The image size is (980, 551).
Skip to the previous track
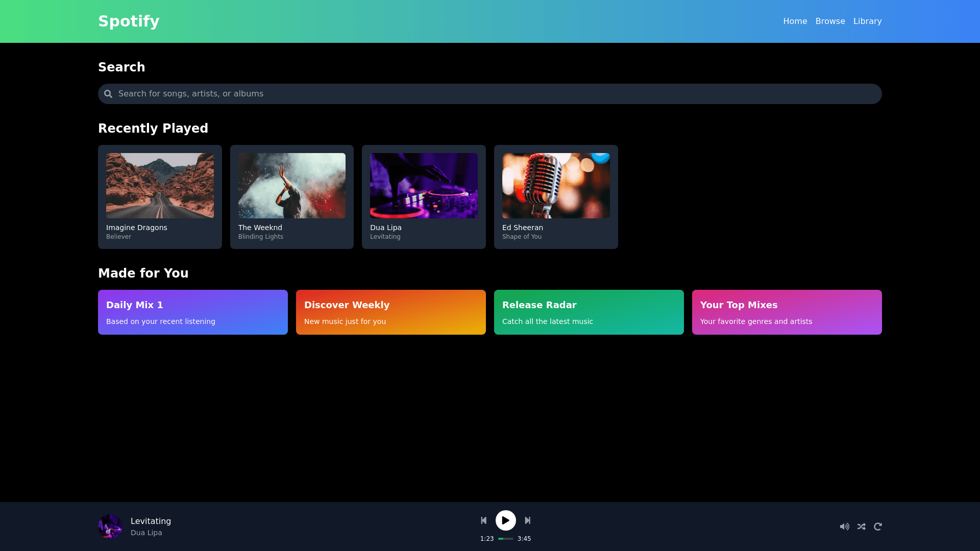tap(483, 520)
